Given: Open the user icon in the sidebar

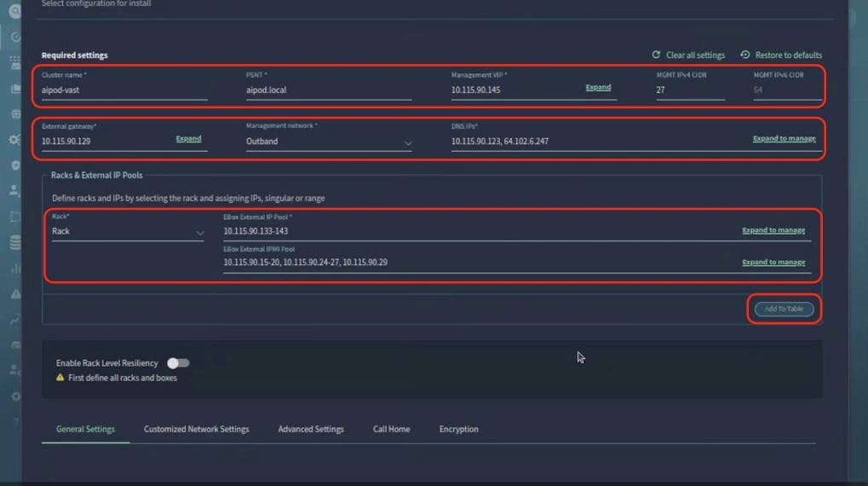Looking at the screenshot, I should (14, 191).
